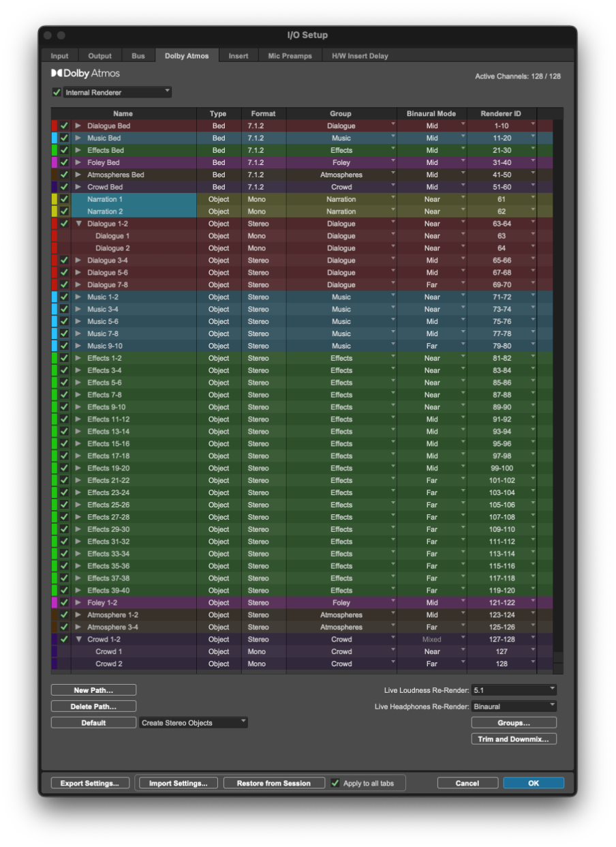The image size is (616, 847).
Task: Toggle the Internal Renderer checkbox
Action: point(57,91)
